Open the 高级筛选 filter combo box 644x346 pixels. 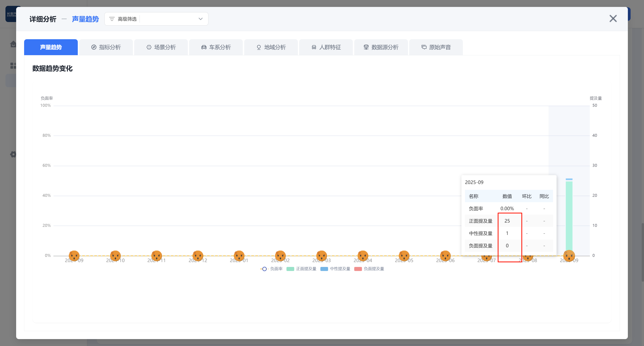pos(170,19)
